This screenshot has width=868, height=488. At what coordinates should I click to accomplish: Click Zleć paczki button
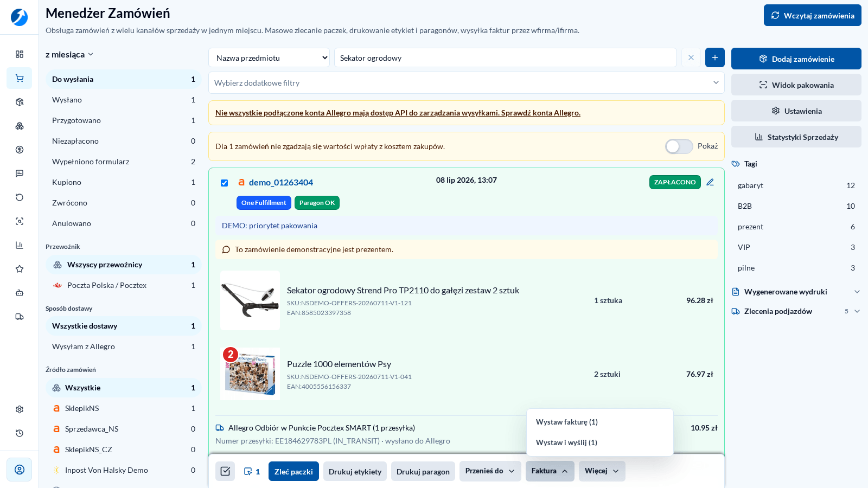tap(293, 471)
